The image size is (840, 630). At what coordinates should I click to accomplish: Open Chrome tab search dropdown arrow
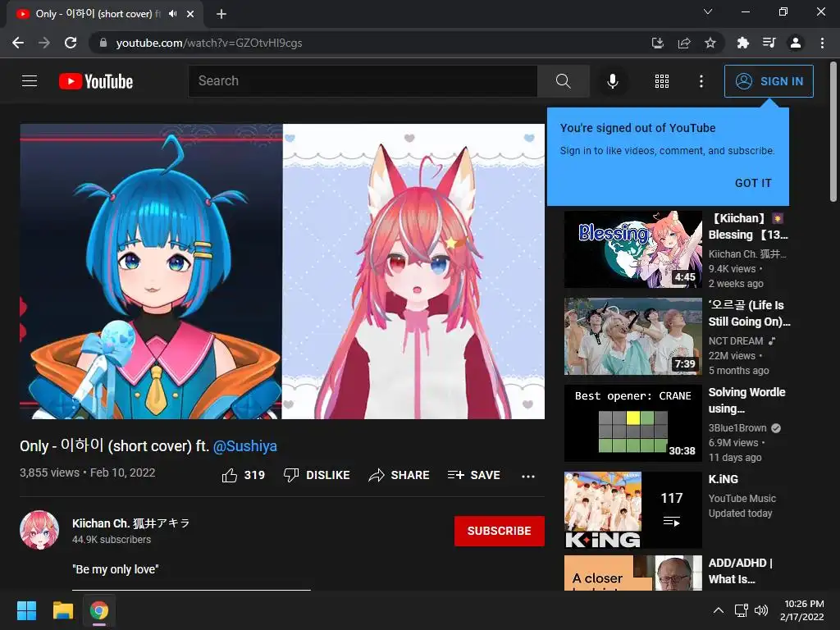pyautogui.click(x=708, y=11)
